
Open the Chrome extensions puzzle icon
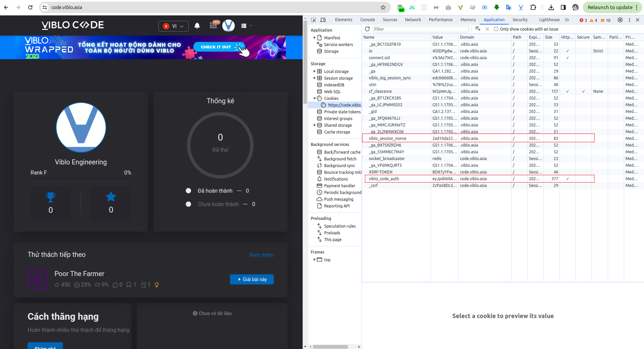[533, 7]
